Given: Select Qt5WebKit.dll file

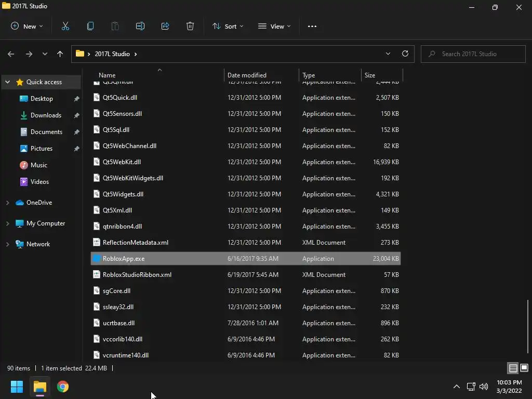Looking at the screenshot, I should tap(246, 162).
